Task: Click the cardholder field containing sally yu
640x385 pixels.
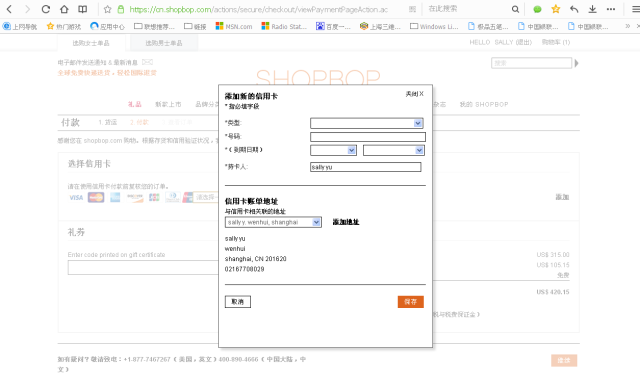Action: pyautogui.click(x=365, y=167)
